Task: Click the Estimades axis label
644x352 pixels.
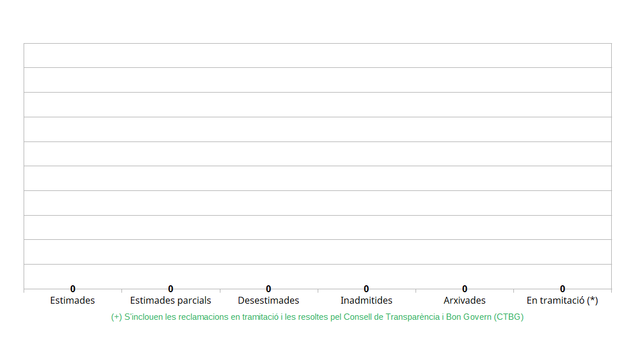Action: [73, 300]
